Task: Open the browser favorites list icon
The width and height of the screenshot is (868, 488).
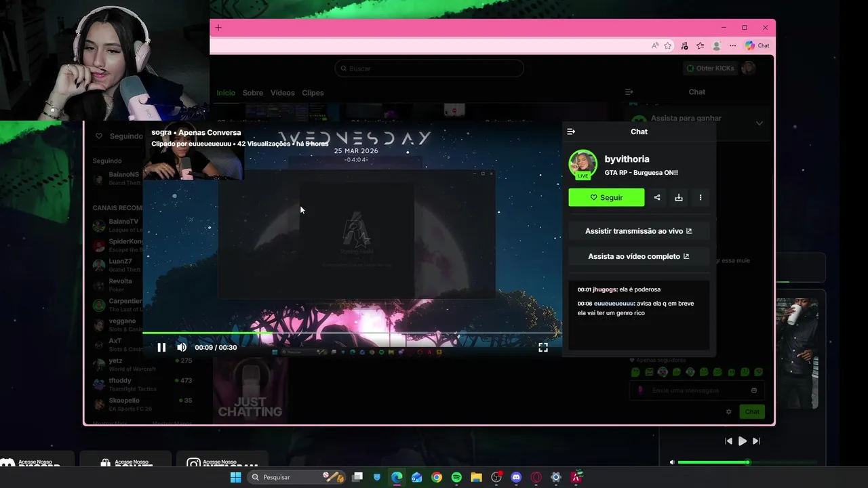Action: click(700, 45)
